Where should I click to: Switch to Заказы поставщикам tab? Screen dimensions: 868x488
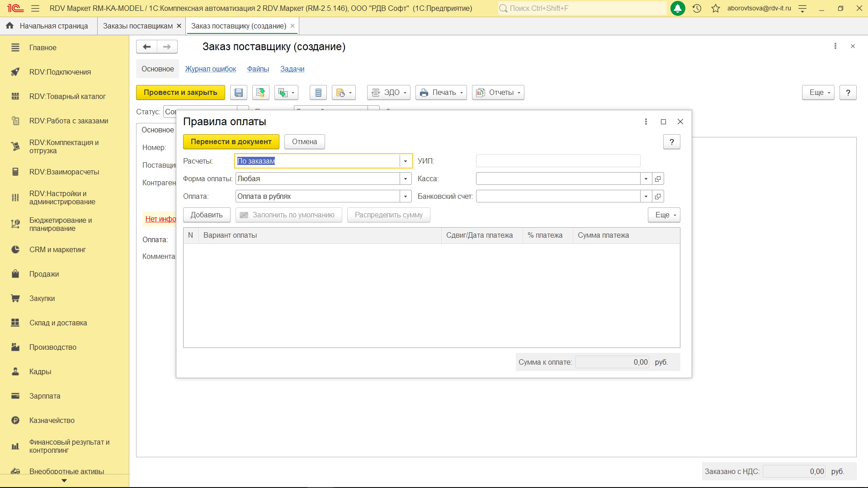(x=137, y=26)
